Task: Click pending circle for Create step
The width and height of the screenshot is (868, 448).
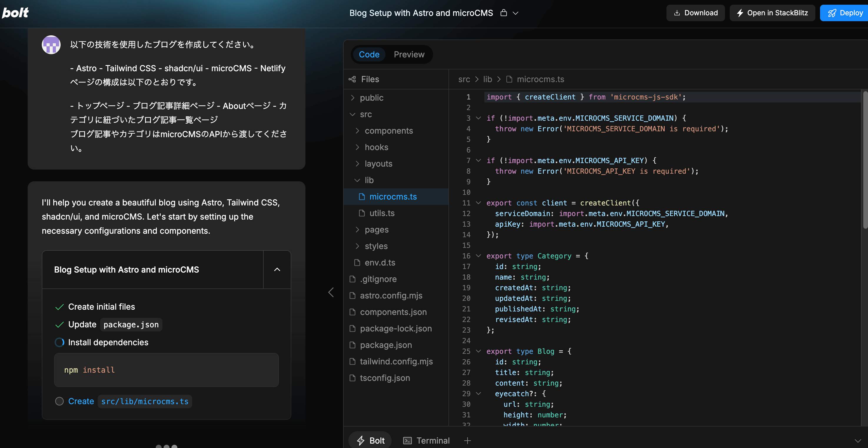Action: coord(59,401)
